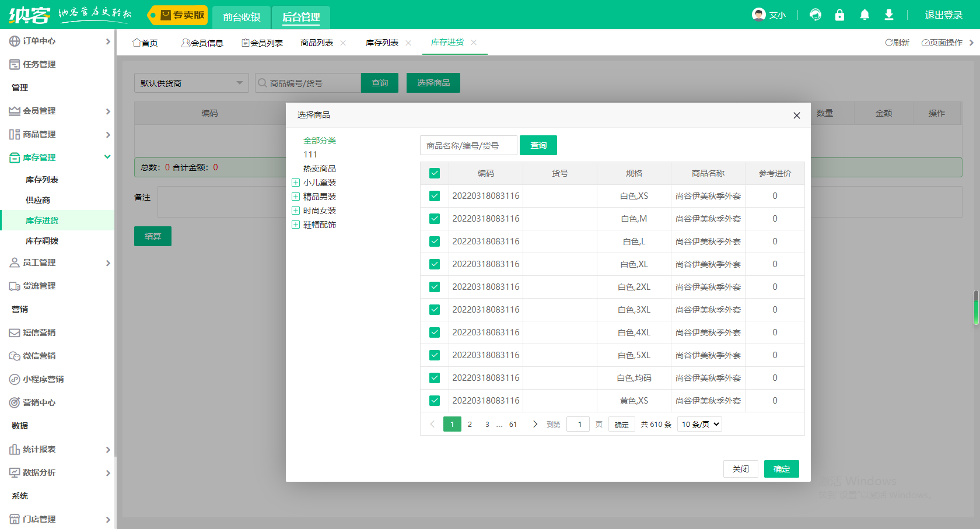
Task: Toggle the select-all checkbox in table header
Action: pyautogui.click(x=435, y=173)
